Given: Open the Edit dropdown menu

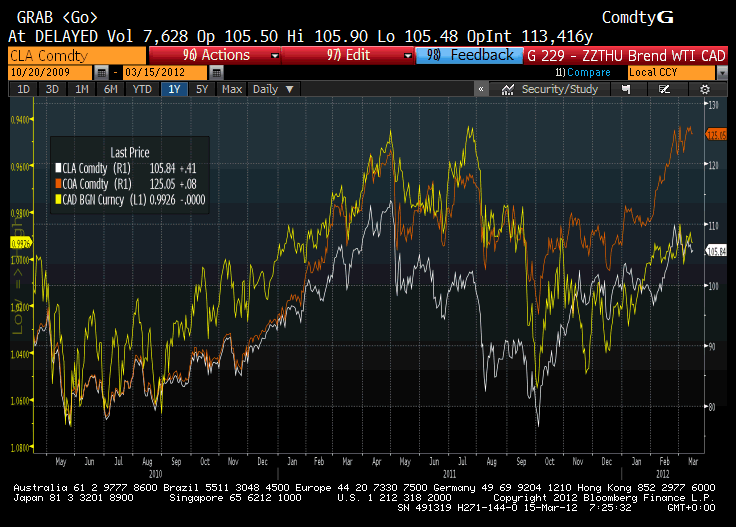Looking at the screenshot, I should (x=347, y=55).
